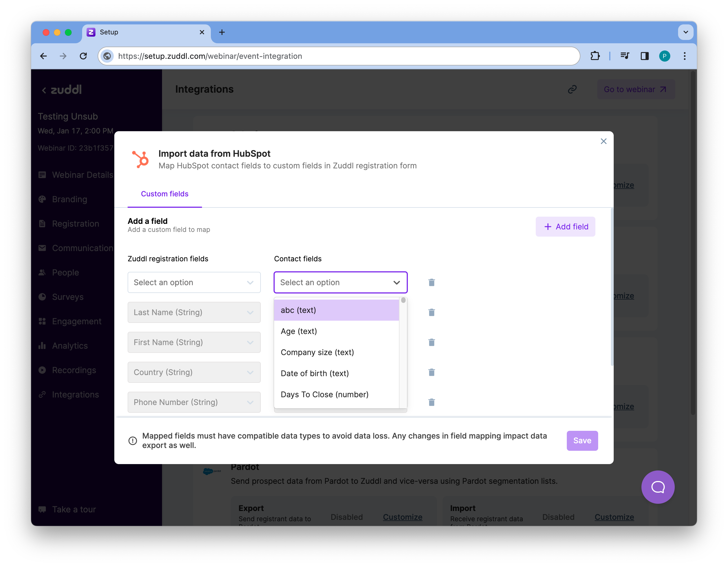The height and width of the screenshot is (567, 728).
Task: Open Engagement in sidebar
Action: pos(70,321)
